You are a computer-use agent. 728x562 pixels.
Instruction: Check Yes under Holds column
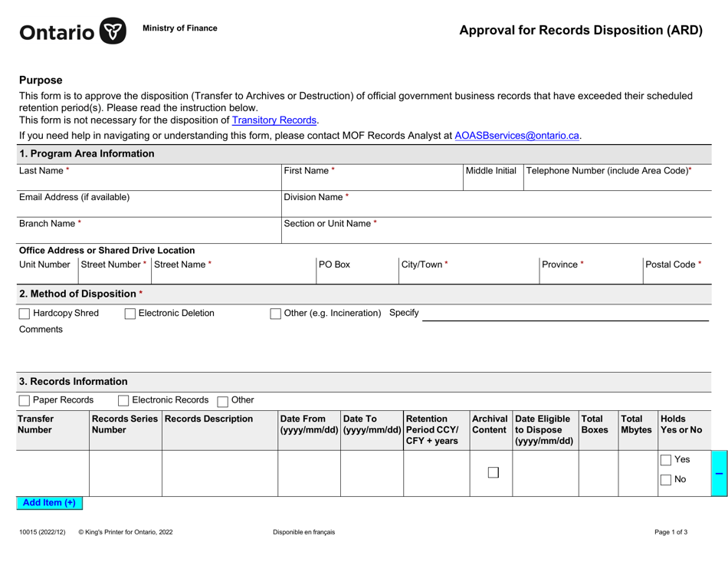point(664,459)
